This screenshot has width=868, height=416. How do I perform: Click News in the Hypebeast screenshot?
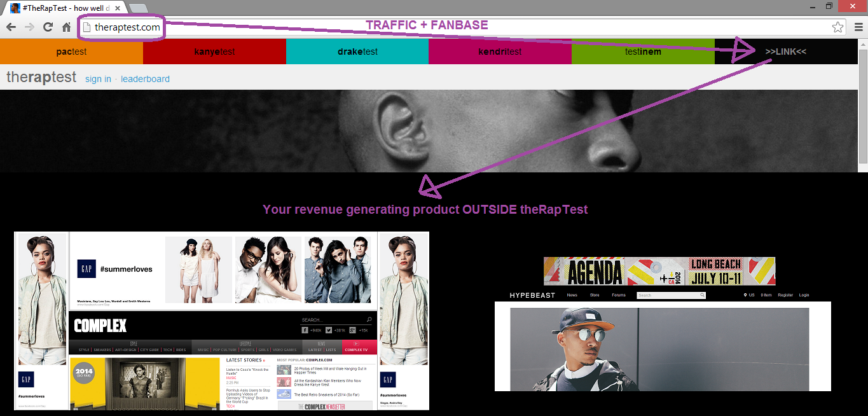point(572,295)
